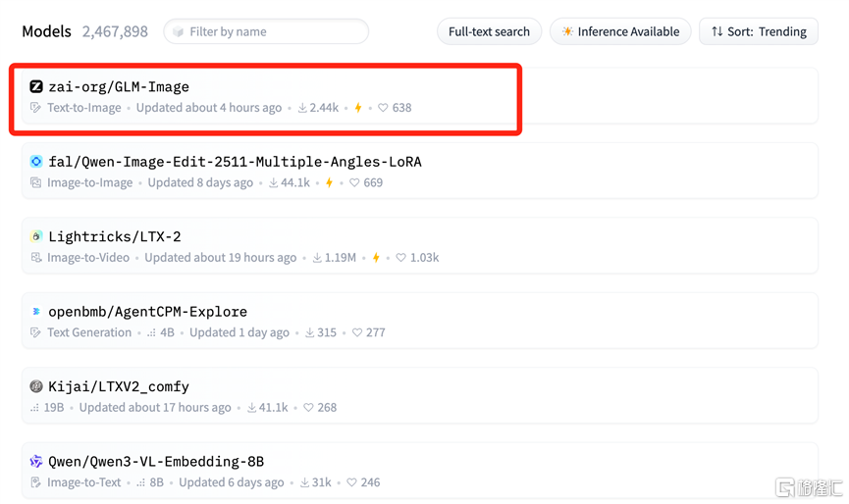
Task: Click the heart icon next to 669
Action: (354, 182)
